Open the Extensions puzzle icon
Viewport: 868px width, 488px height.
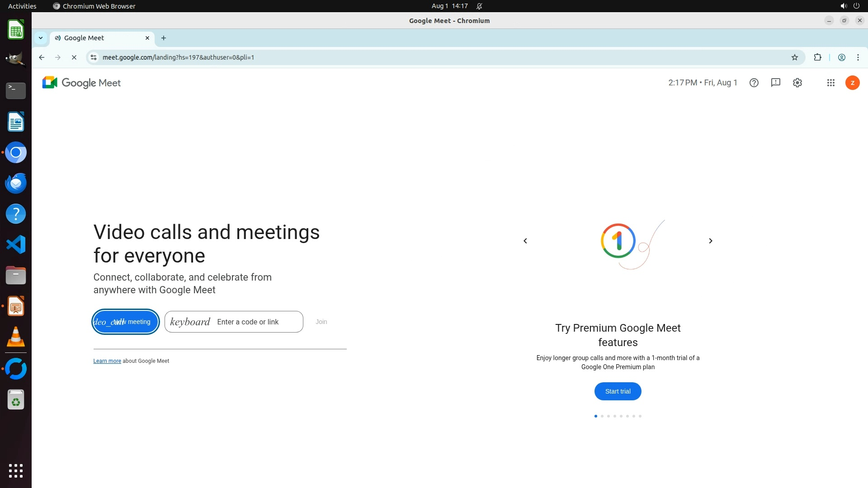[x=817, y=57]
